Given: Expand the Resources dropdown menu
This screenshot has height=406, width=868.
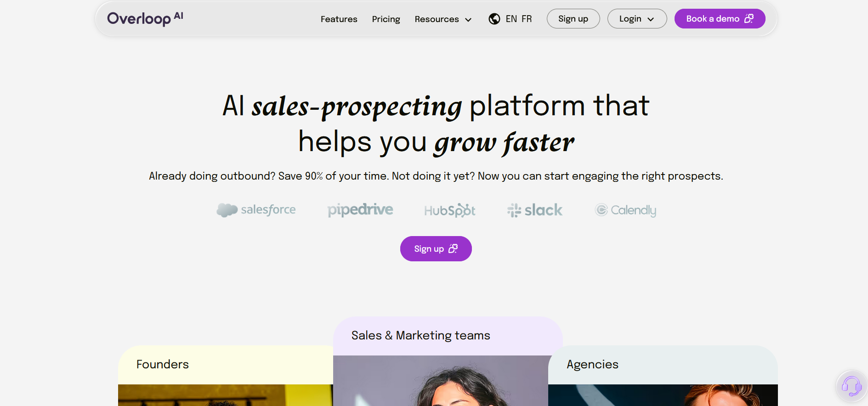Looking at the screenshot, I should 443,19.
